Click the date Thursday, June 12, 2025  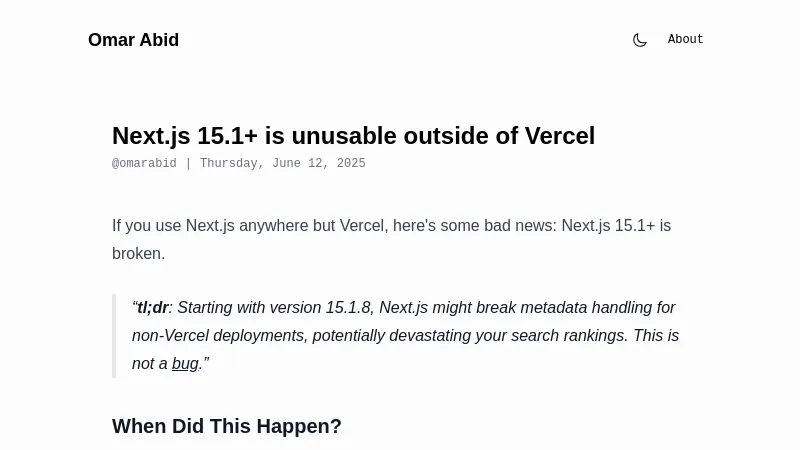coord(282,164)
